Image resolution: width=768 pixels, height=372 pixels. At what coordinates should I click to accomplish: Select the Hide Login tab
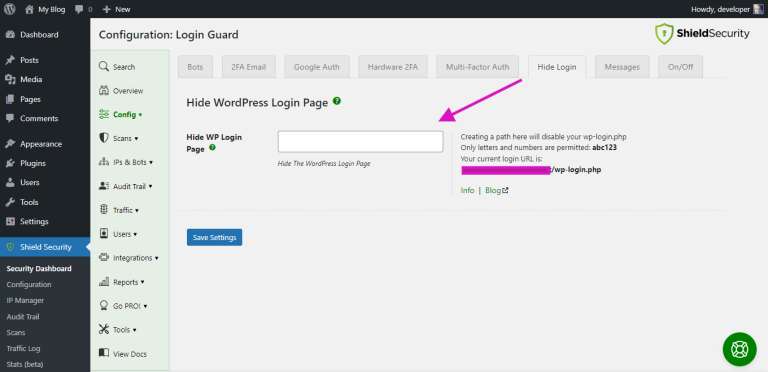(x=557, y=67)
